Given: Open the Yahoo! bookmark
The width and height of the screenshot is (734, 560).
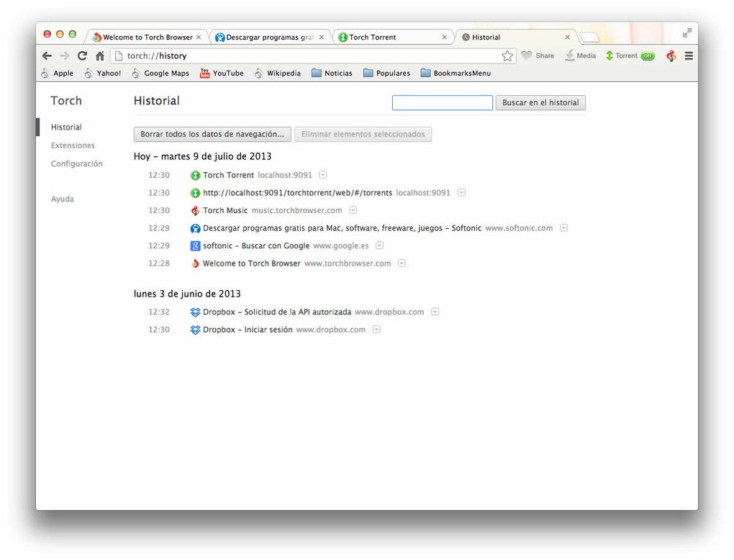Looking at the screenshot, I should (102, 73).
